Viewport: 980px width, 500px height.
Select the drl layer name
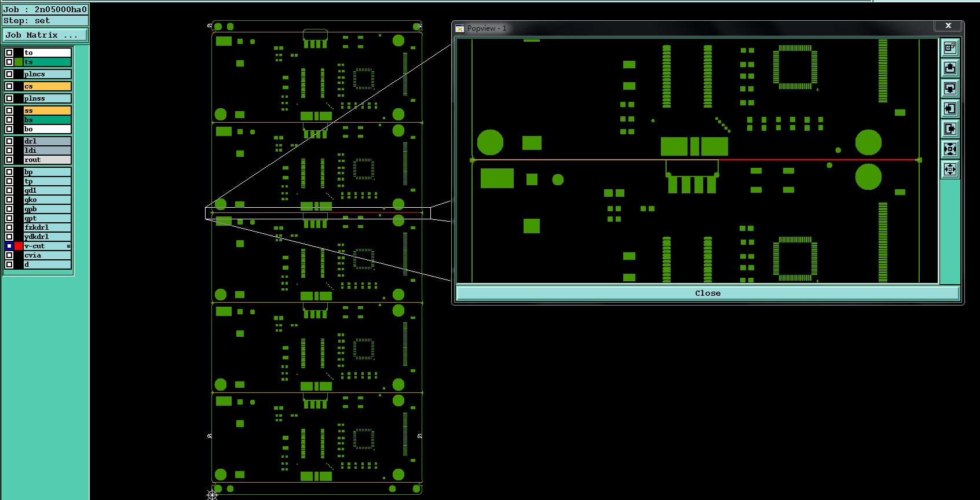pyautogui.click(x=47, y=141)
